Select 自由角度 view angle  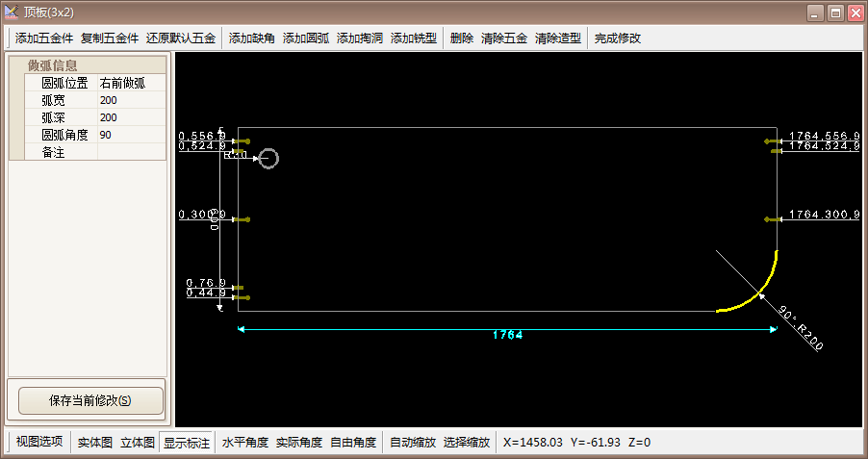[353, 443]
